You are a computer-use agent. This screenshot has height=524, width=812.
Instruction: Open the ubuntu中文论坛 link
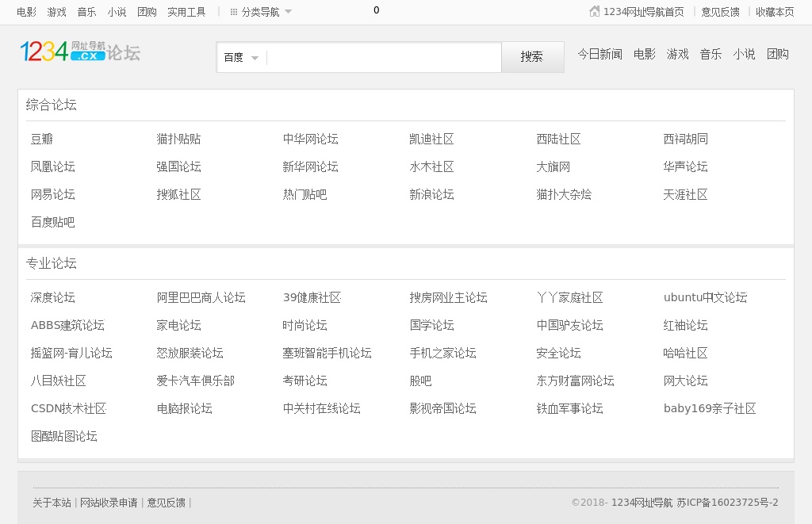click(705, 298)
